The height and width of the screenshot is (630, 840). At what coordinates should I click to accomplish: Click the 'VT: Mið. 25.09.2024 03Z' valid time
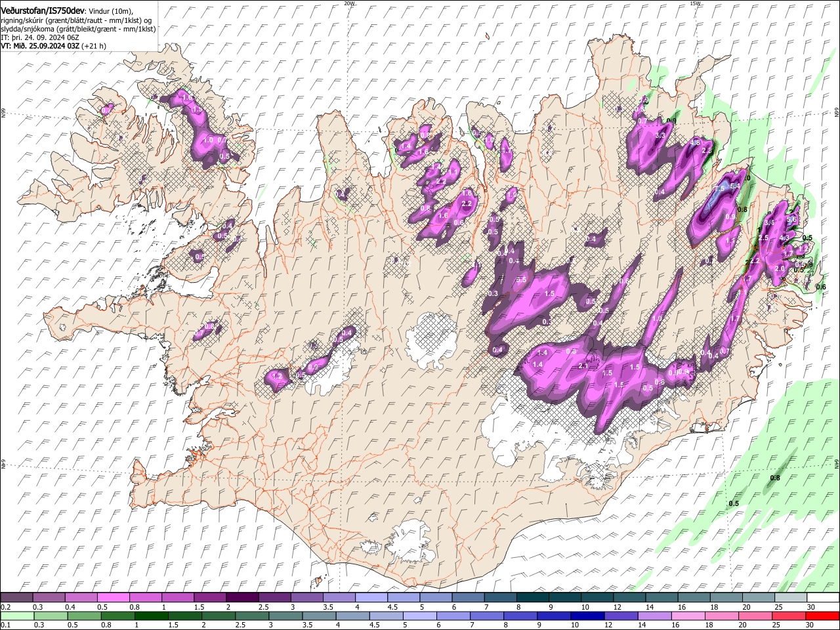[40, 46]
